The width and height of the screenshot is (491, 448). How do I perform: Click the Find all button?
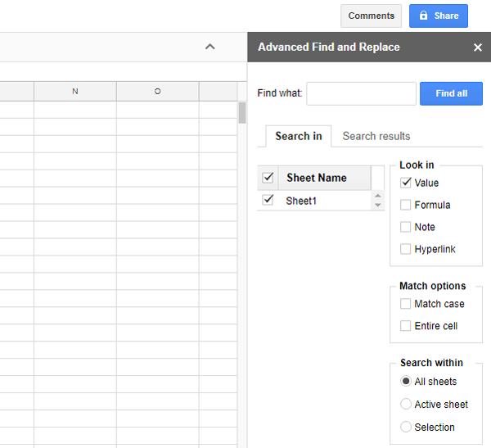coord(451,93)
